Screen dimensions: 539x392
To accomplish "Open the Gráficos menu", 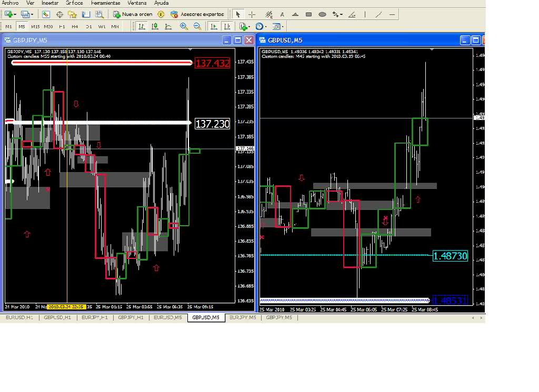I will (74, 3).
